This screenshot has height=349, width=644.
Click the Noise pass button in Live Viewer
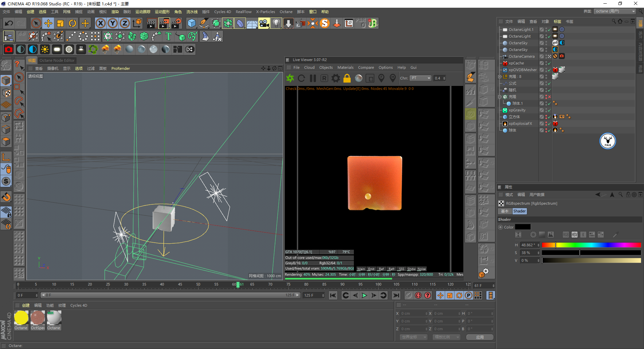tap(422, 269)
